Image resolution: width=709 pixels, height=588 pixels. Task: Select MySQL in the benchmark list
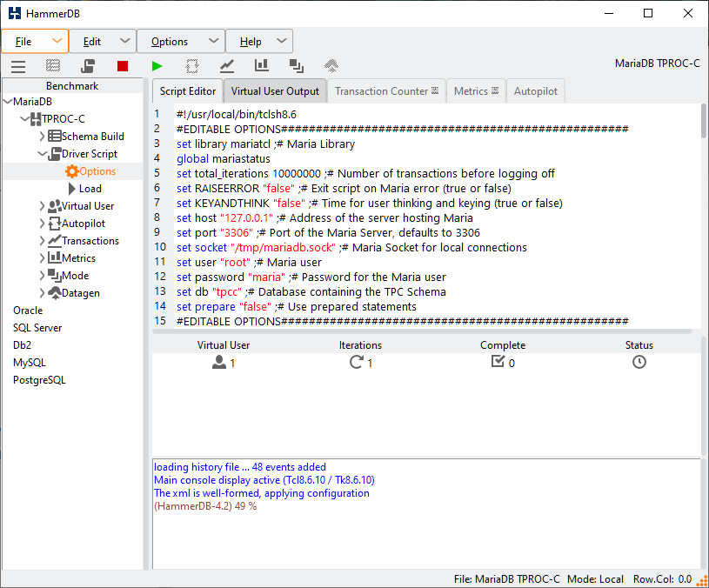(30, 363)
